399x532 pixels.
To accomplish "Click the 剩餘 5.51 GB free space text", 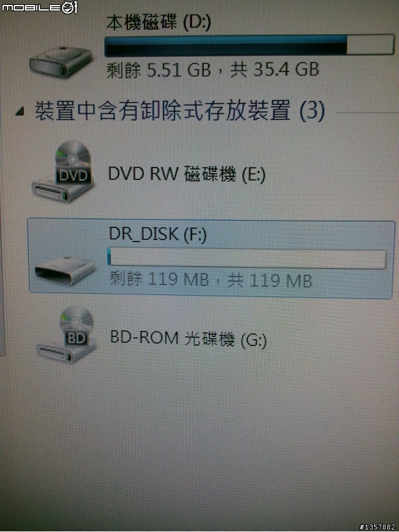I will pyautogui.click(x=159, y=70).
